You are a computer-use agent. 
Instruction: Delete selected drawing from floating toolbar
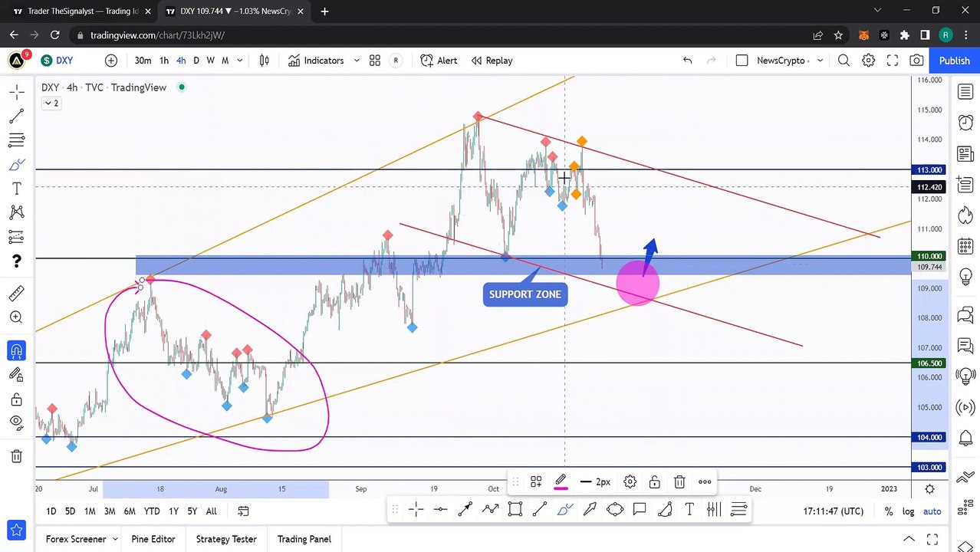(679, 482)
